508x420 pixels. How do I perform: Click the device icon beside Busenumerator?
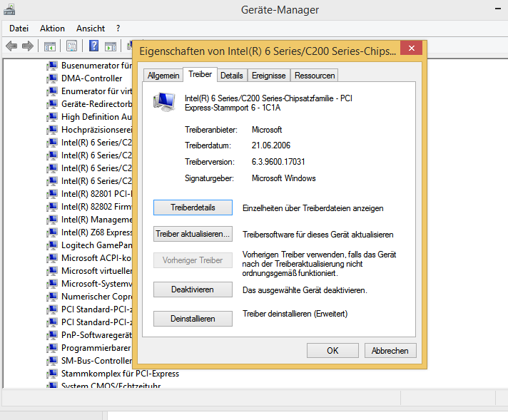coord(52,66)
